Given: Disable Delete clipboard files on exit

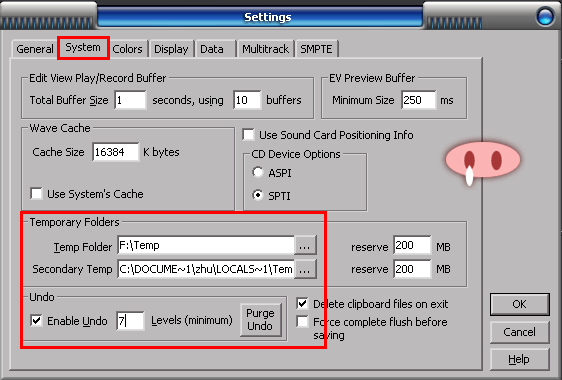Looking at the screenshot, I should pyautogui.click(x=303, y=304).
